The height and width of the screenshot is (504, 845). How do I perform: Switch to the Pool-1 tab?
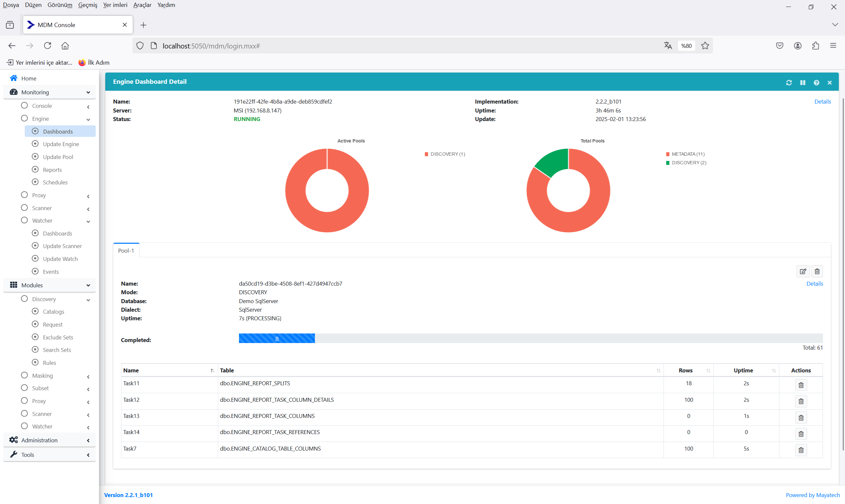point(126,251)
